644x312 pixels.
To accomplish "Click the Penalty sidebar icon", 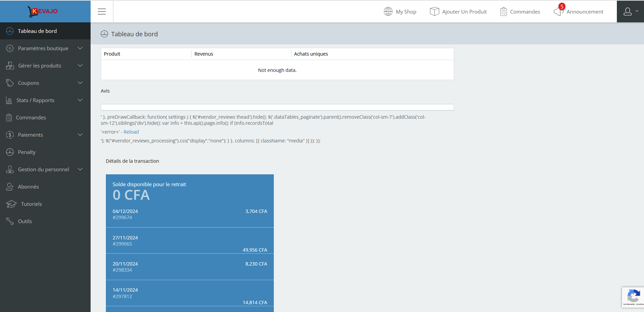I will (x=10, y=152).
